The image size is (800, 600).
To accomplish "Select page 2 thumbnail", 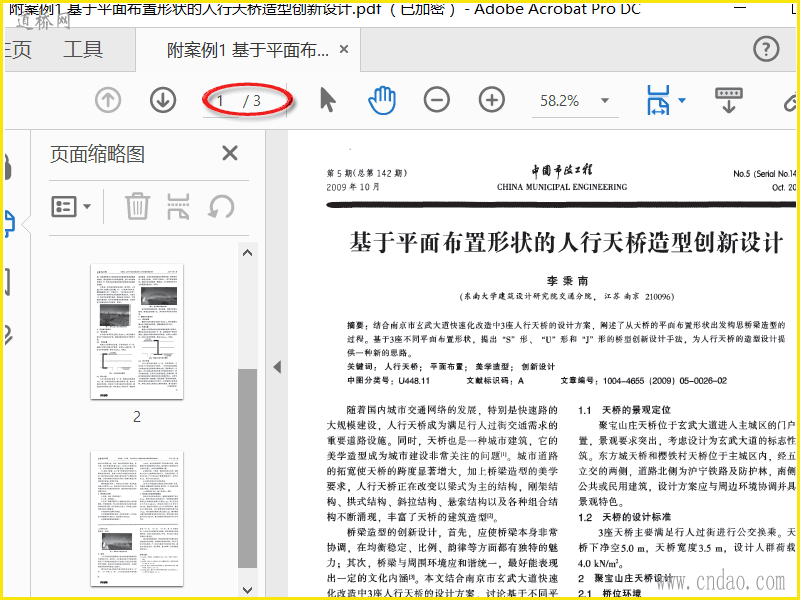I will coord(137,332).
